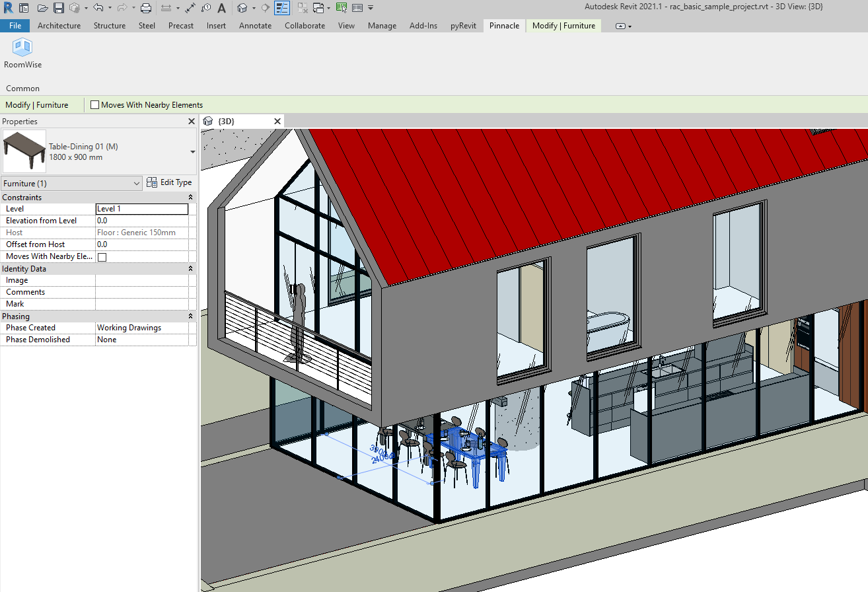Open the ribbon display options dropdown
868x592 pixels.
pos(624,26)
